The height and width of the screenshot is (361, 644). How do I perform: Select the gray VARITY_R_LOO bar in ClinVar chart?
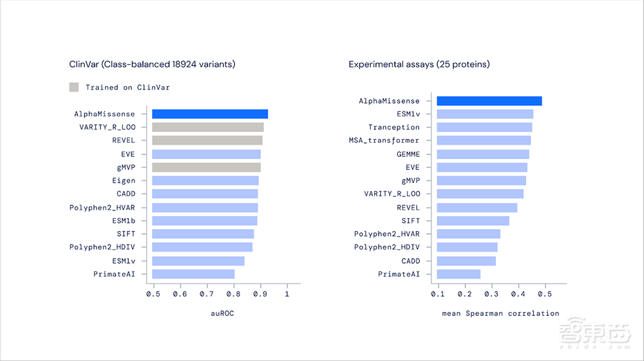(x=208, y=127)
